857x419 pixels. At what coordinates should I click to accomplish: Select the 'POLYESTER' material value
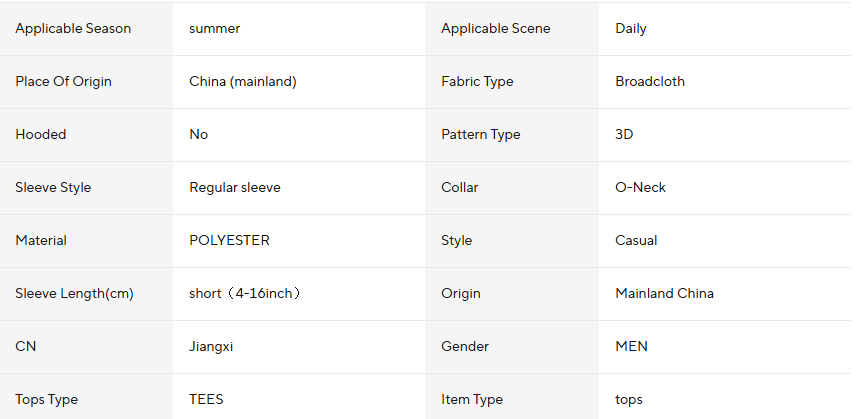click(x=229, y=241)
